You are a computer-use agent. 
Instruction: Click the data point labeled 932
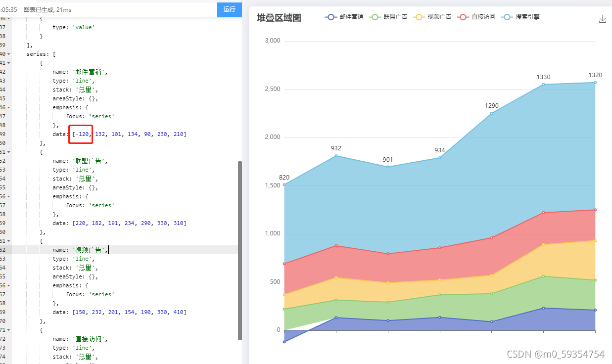pyautogui.click(x=336, y=156)
